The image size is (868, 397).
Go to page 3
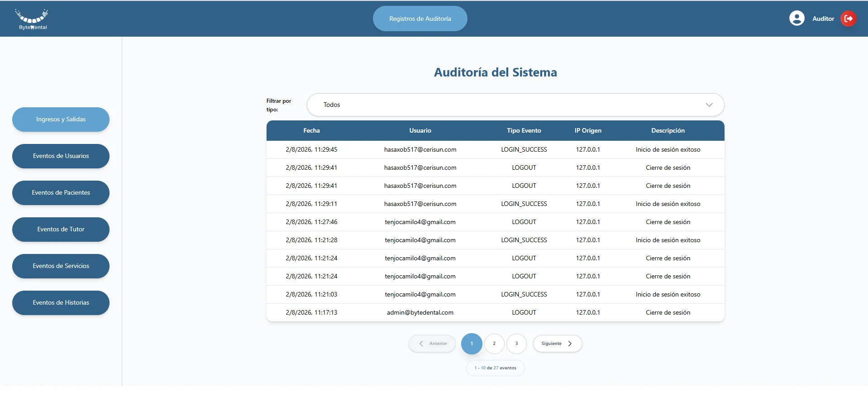click(x=516, y=344)
